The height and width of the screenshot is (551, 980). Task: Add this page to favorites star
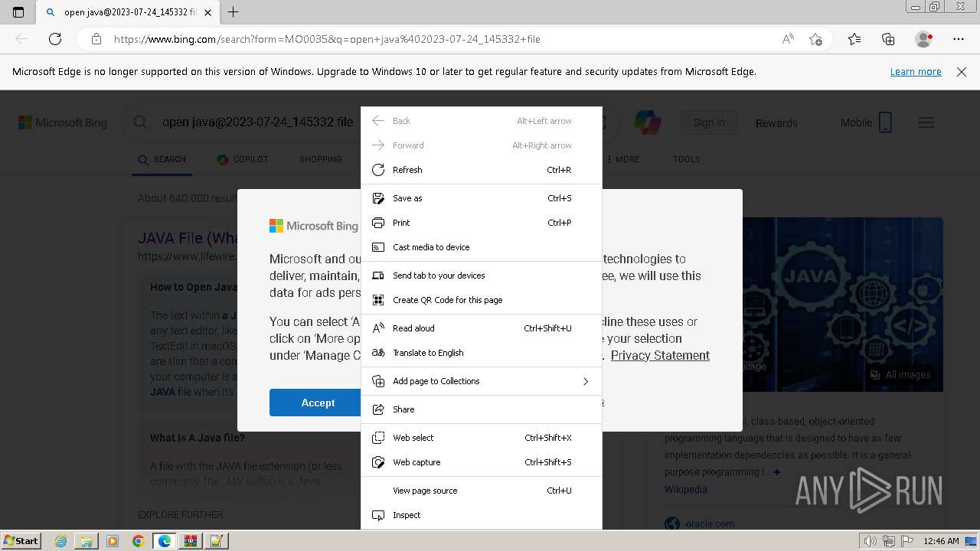point(815,39)
